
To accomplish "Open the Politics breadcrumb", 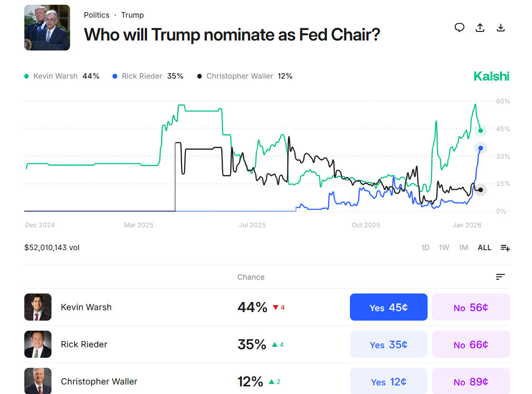I will pos(97,15).
